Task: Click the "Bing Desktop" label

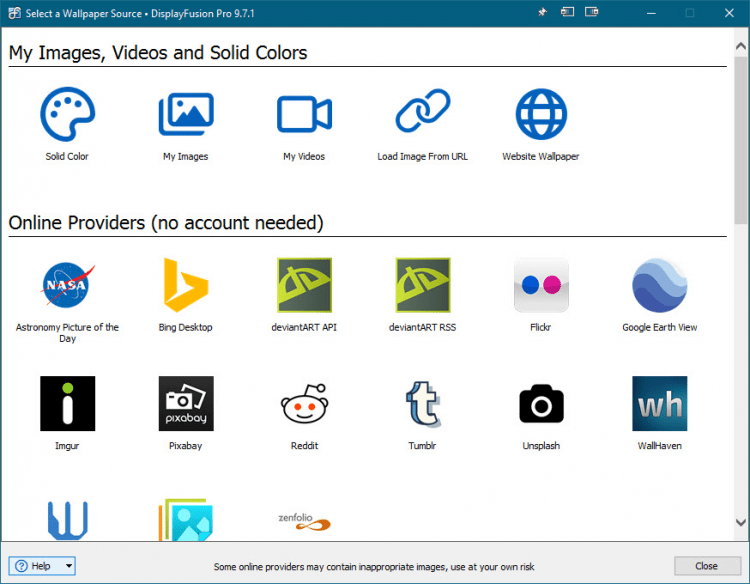Action: (x=186, y=327)
